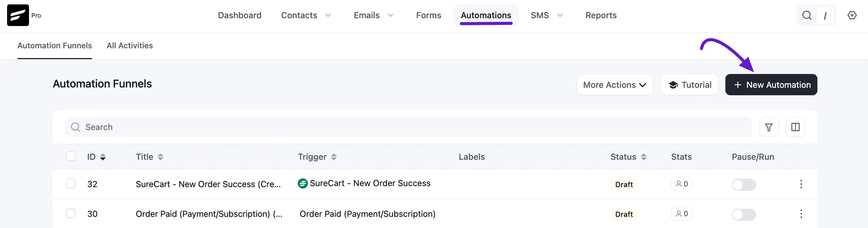Open the More Actions dropdown
This screenshot has width=868, height=228.
click(615, 85)
